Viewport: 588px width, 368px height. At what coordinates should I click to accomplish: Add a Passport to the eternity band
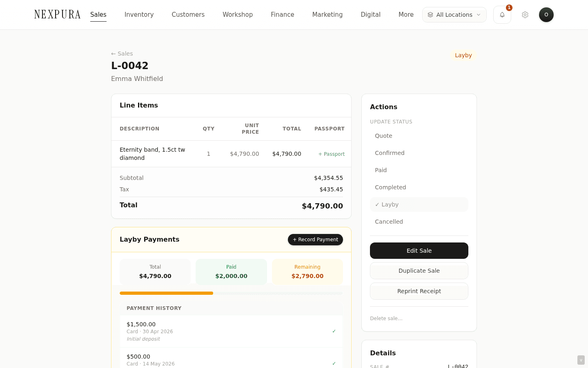point(332,154)
